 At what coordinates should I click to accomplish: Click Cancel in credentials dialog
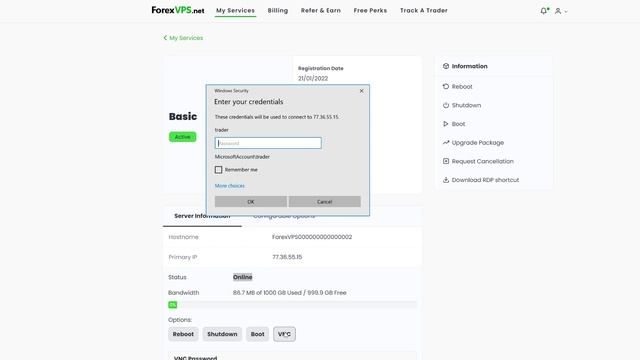click(x=324, y=202)
